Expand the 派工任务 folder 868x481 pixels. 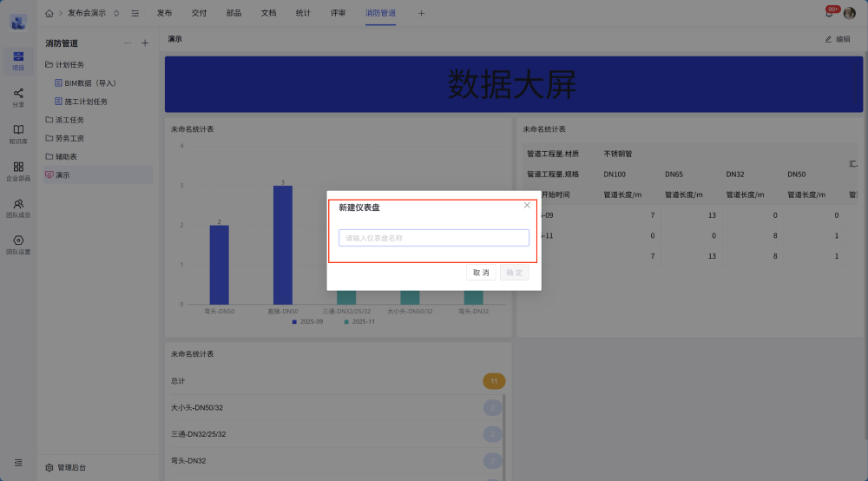[69, 120]
